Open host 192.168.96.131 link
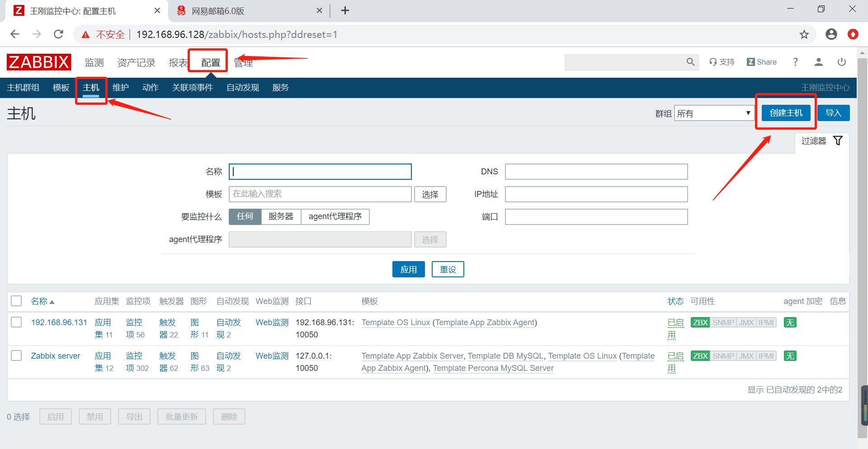The width and height of the screenshot is (868, 449). coord(59,323)
